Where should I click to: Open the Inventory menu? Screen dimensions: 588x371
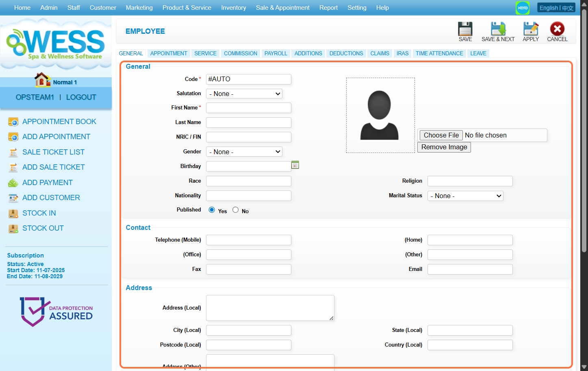(233, 8)
